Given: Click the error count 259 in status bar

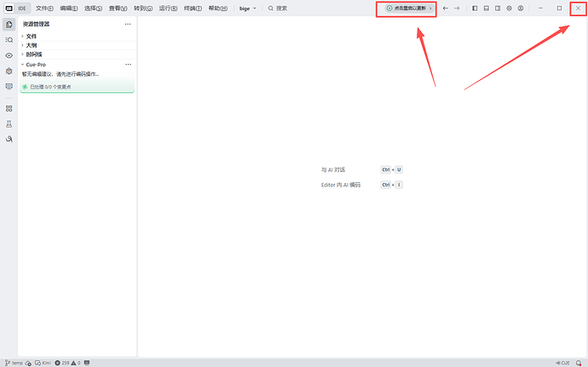Looking at the screenshot, I should click(62, 363).
